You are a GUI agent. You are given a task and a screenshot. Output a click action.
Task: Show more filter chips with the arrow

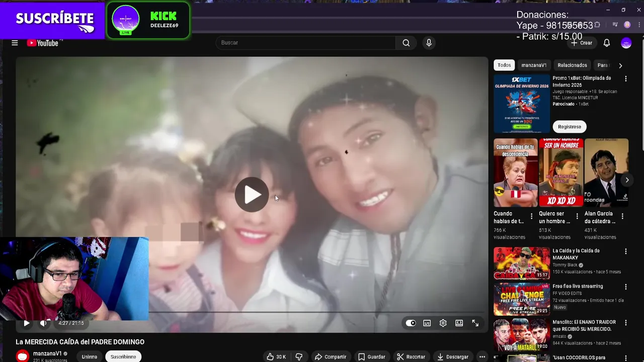tap(620, 65)
